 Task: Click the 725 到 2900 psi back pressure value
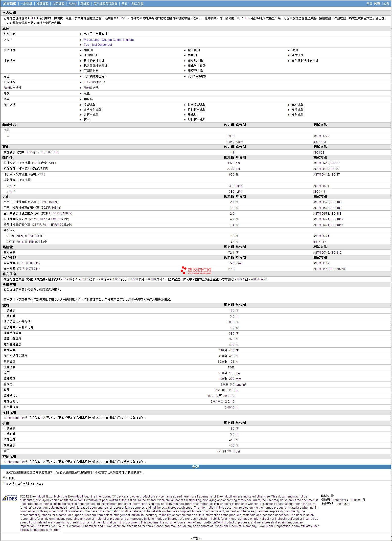[x=228, y=451]
